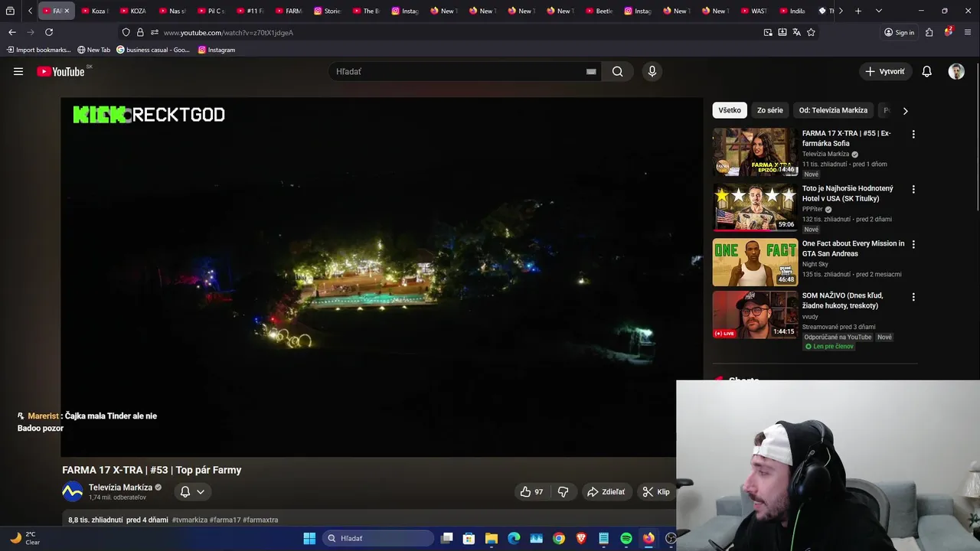980x551 pixels.
Task: Click the browser address bar URL
Action: coord(228,33)
